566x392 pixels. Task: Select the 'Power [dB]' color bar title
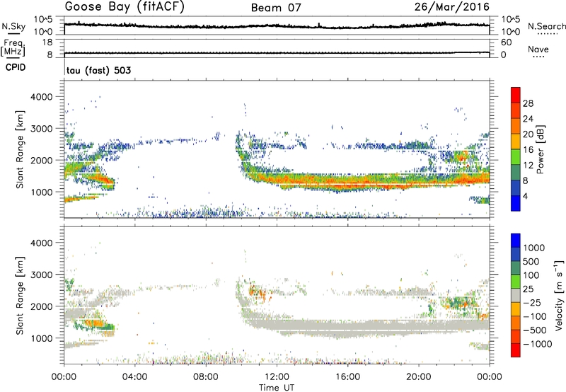coord(541,149)
